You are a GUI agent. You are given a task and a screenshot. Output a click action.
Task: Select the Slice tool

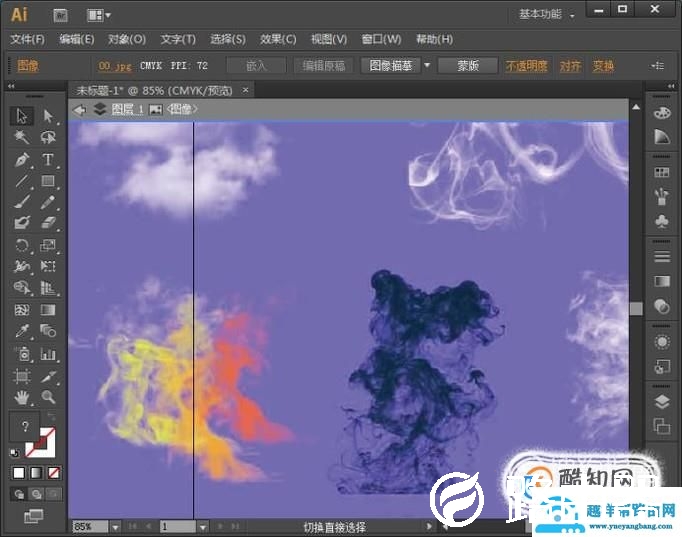pyautogui.click(x=48, y=376)
